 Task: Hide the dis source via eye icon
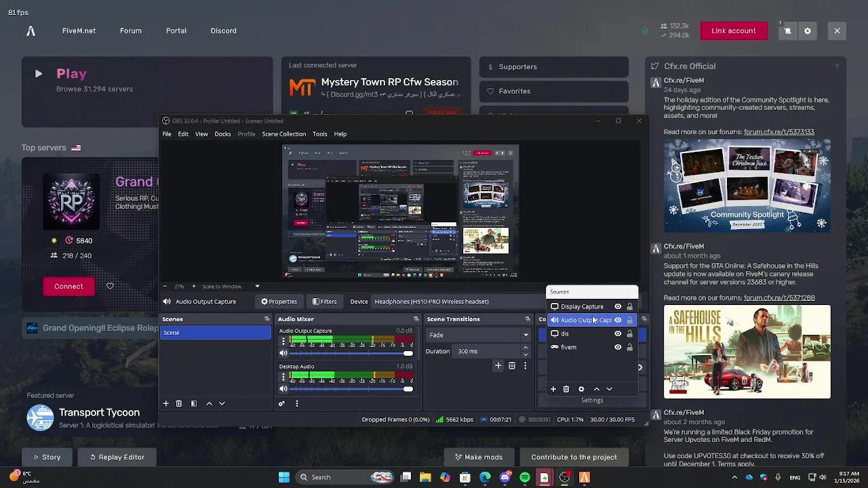618,333
